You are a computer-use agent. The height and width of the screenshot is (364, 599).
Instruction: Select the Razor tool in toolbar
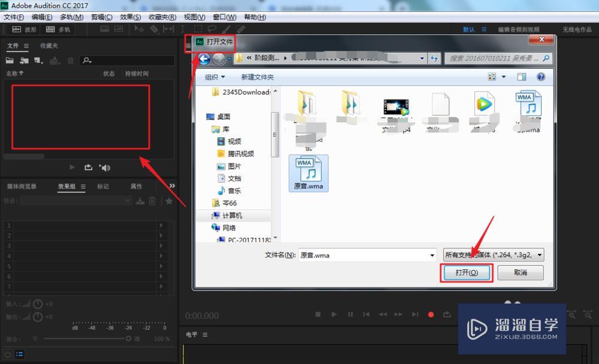[154, 29]
